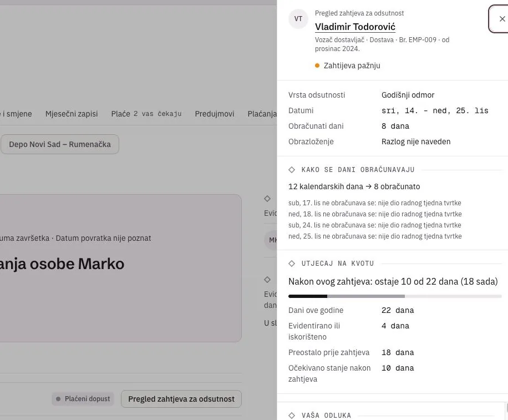Viewport: 508px width, 420px height.
Task: Click the orange 'Zahtijeva pažnju' status dot
Action: pyautogui.click(x=317, y=65)
